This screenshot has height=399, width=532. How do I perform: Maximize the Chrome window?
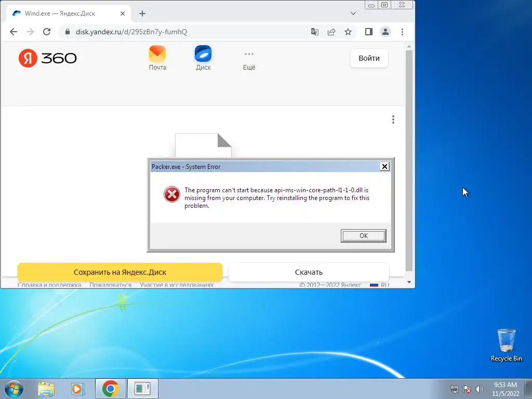(x=384, y=5)
